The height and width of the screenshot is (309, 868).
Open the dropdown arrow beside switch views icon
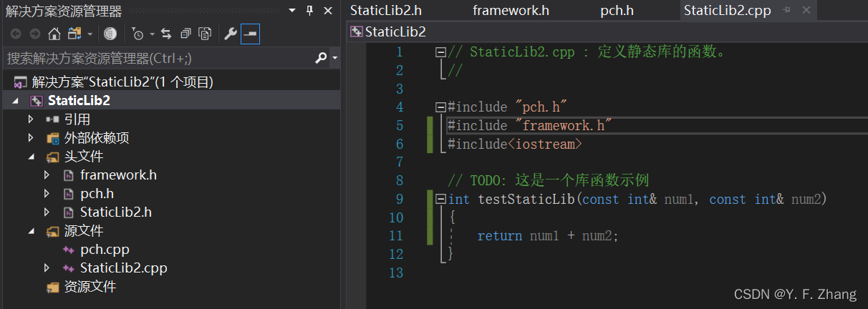90,34
